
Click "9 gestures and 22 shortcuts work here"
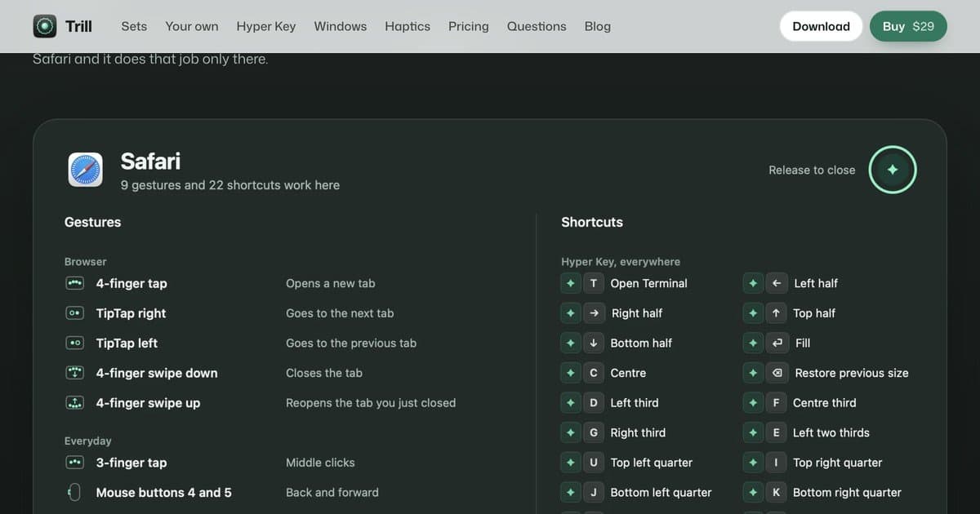pos(230,185)
